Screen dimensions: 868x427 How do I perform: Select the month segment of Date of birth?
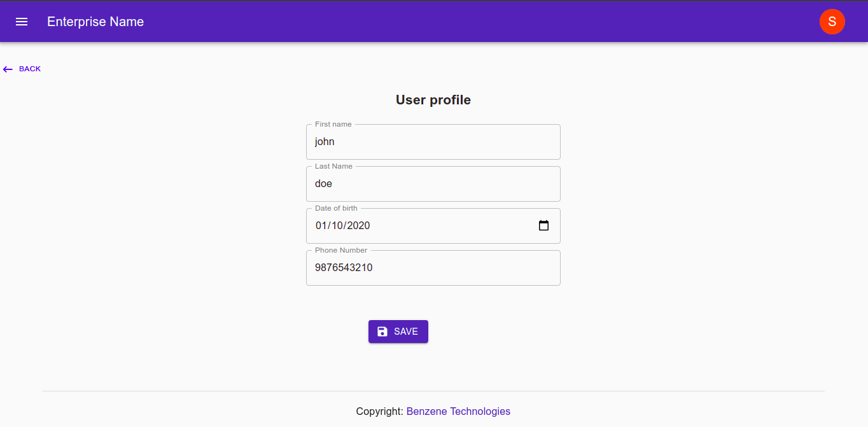(321, 226)
